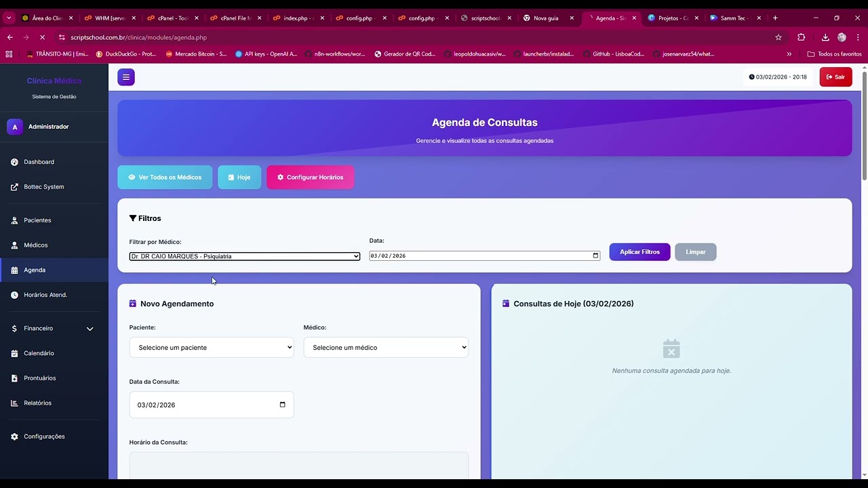Viewport: 868px width, 488px height.
Task: Open the Médico selection dropdown in Novo Agendamento
Action: point(386,348)
